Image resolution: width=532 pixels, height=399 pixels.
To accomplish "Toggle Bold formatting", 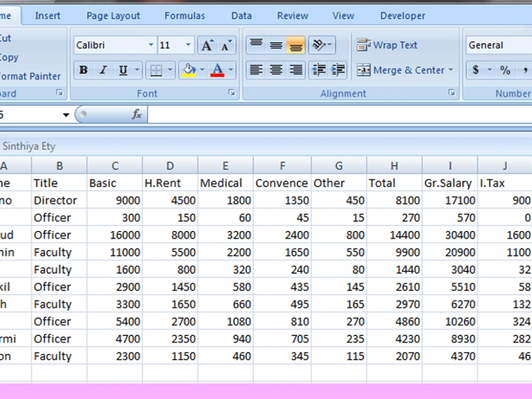I will point(84,70).
